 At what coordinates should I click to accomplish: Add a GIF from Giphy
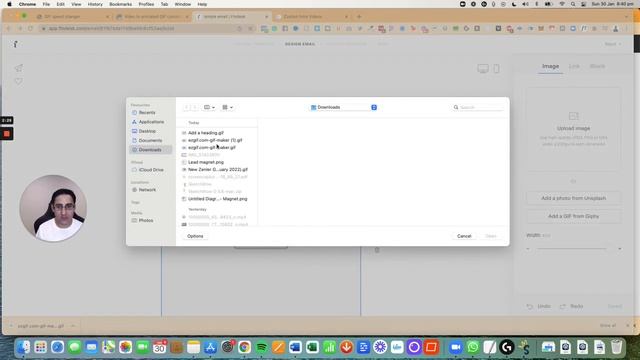573,216
